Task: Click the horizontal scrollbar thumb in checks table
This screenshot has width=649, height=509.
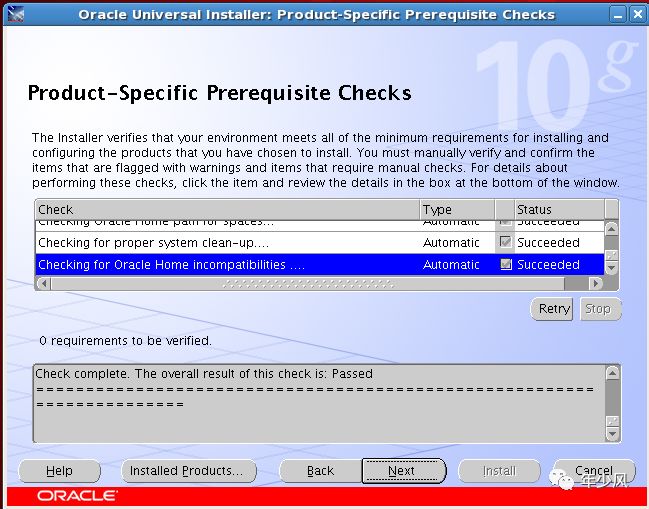Action: (308, 283)
